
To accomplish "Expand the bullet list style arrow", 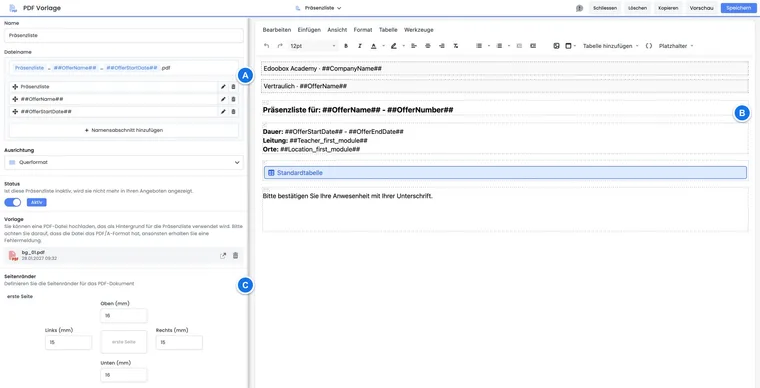I will tap(489, 46).
